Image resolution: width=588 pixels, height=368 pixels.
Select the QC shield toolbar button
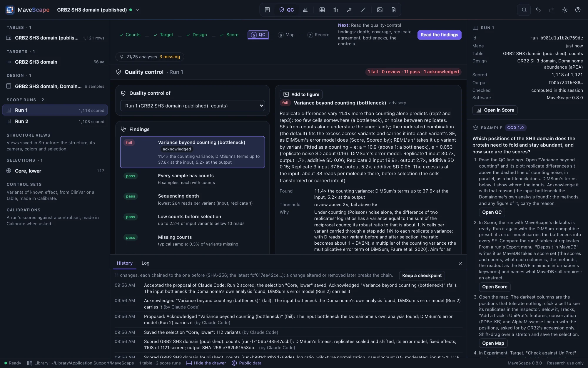click(287, 10)
